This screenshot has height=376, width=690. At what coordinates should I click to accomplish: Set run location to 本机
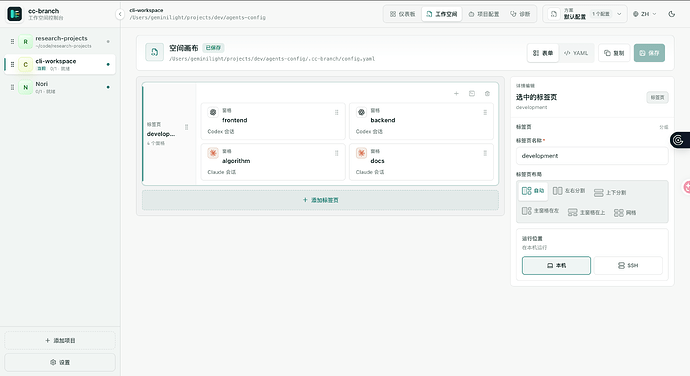(556, 265)
